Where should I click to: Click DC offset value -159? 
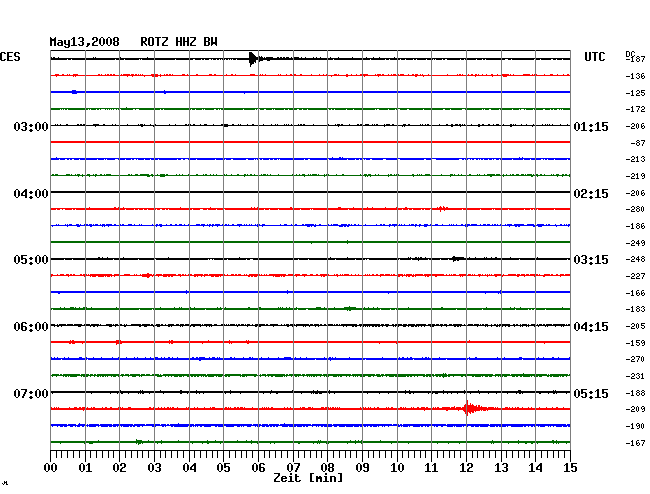pos(635,343)
